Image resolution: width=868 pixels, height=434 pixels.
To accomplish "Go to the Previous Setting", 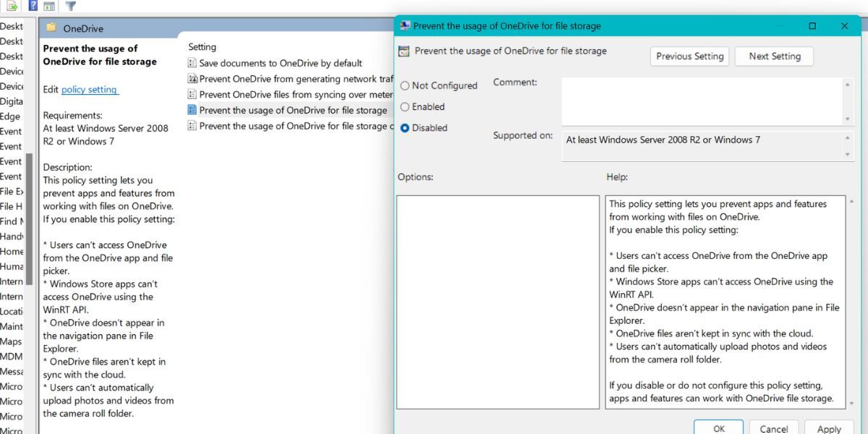I will click(689, 56).
